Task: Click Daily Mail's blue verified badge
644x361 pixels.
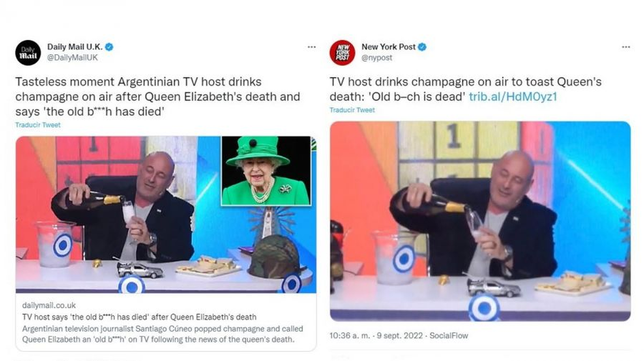Action: pyautogui.click(x=109, y=47)
